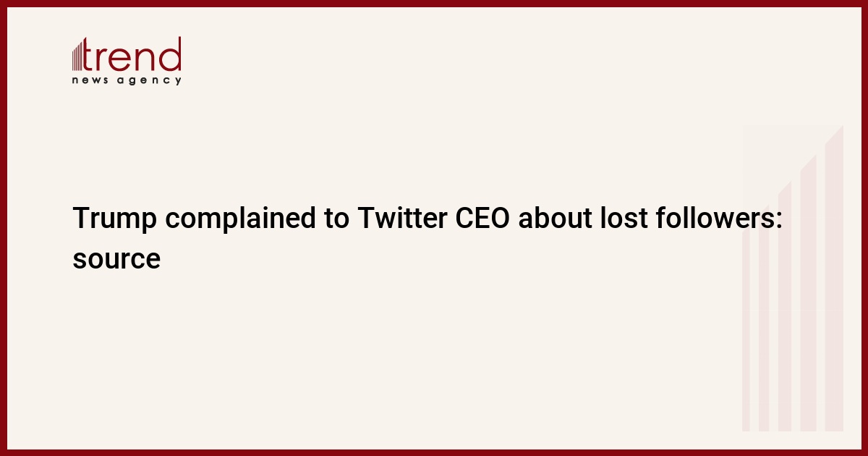Click the striped building icon in the logo
Viewport: 868px width, 456px height.
79,55
